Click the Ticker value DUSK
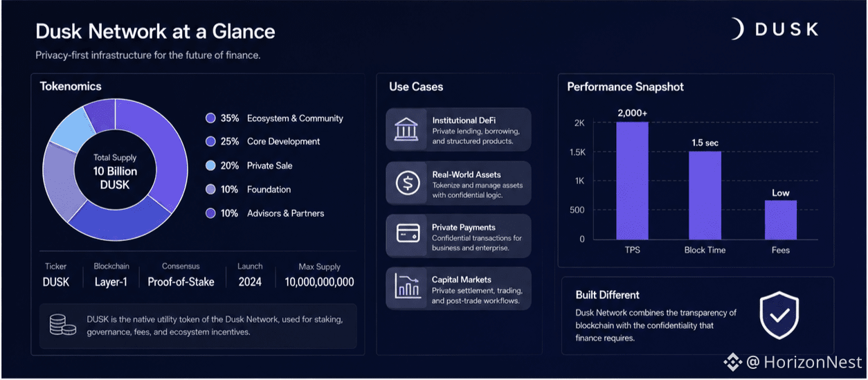This screenshot has width=868, height=380. (x=56, y=282)
